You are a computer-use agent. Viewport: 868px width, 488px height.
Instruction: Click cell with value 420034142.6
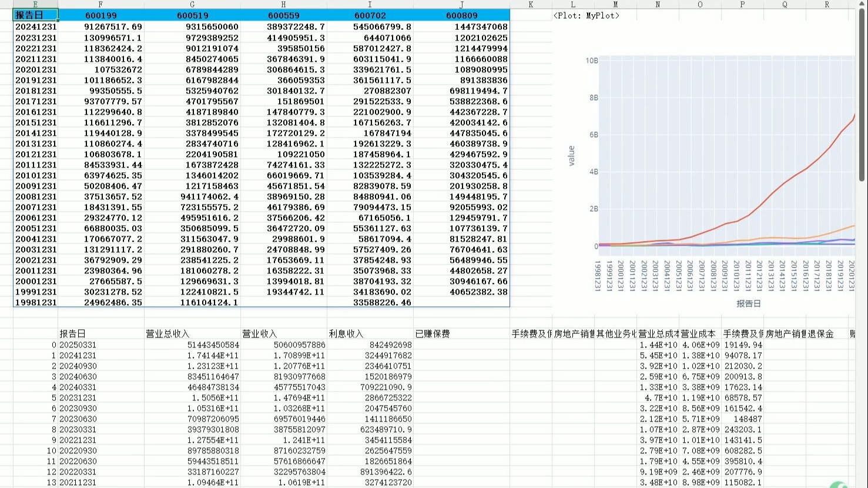461,122
